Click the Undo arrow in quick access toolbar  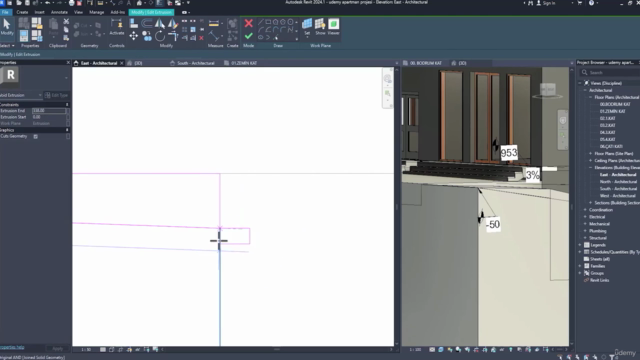47,3
